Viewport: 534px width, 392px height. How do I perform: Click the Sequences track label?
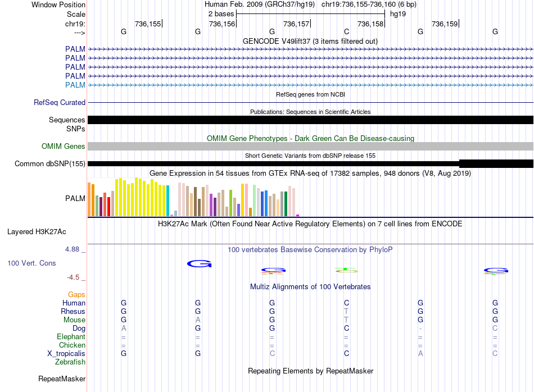tap(67, 120)
